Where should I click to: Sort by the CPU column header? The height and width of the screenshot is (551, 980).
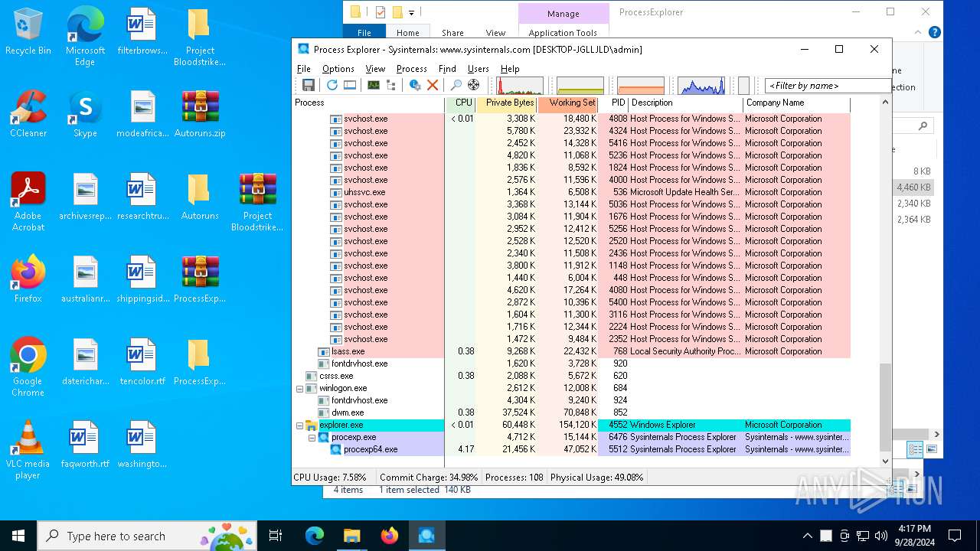[460, 103]
